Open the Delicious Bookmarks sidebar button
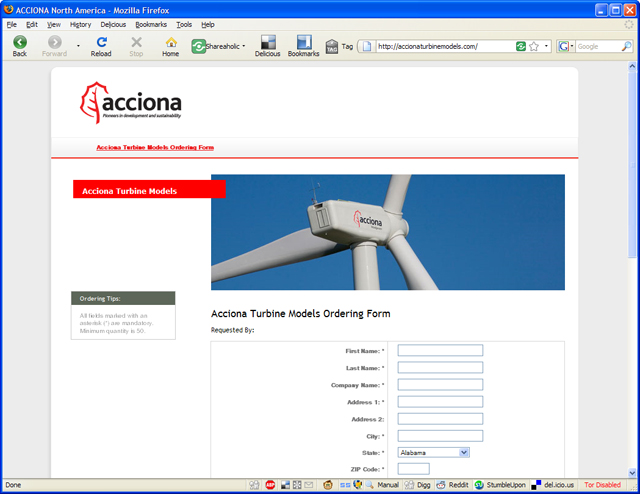 pyautogui.click(x=304, y=46)
